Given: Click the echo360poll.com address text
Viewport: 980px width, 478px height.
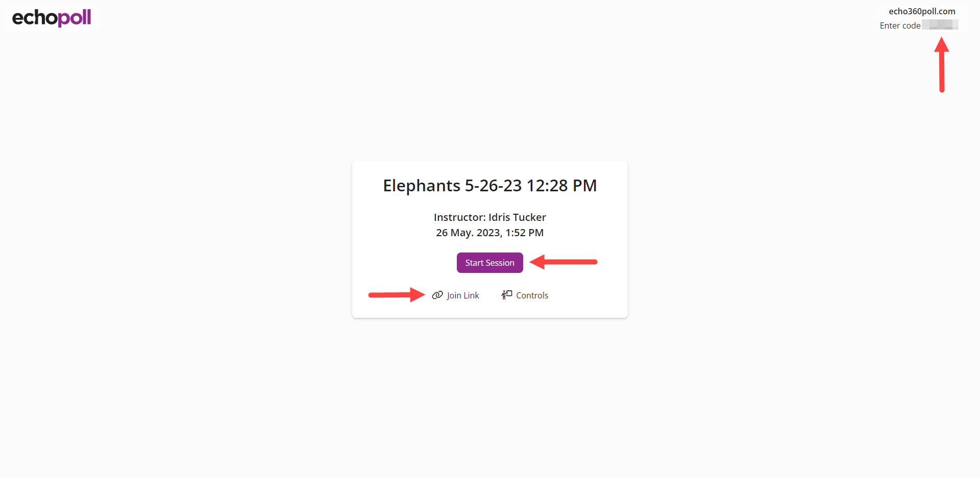Looking at the screenshot, I should pyautogui.click(x=922, y=11).
